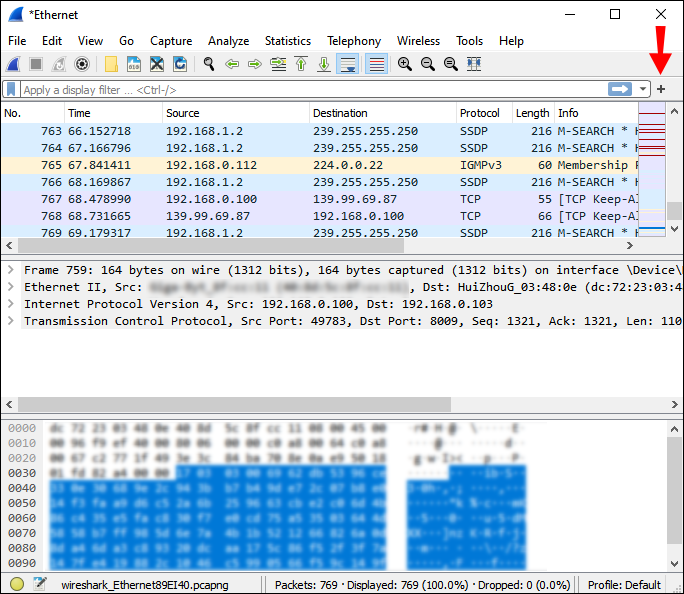Click in the display filter input field
This screenshot has height=594, width=684.
click(x=300, y=90)
